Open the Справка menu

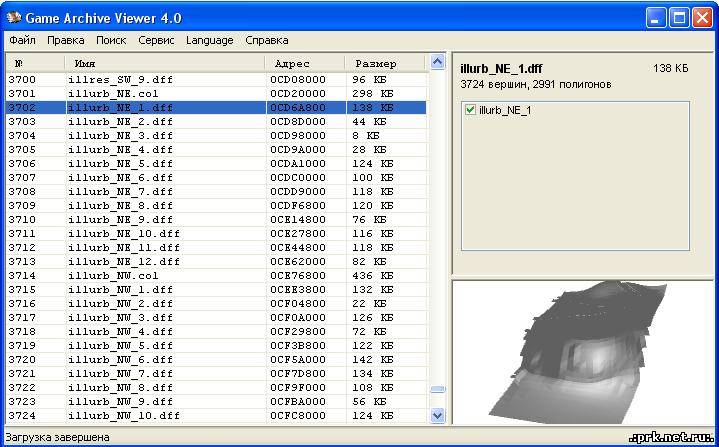[267, 40]
